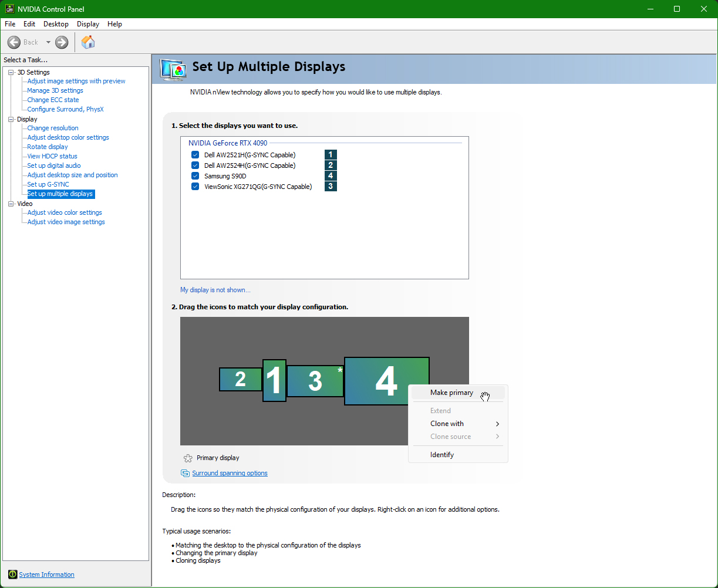Open Set up digital audio page

(54, 165)
